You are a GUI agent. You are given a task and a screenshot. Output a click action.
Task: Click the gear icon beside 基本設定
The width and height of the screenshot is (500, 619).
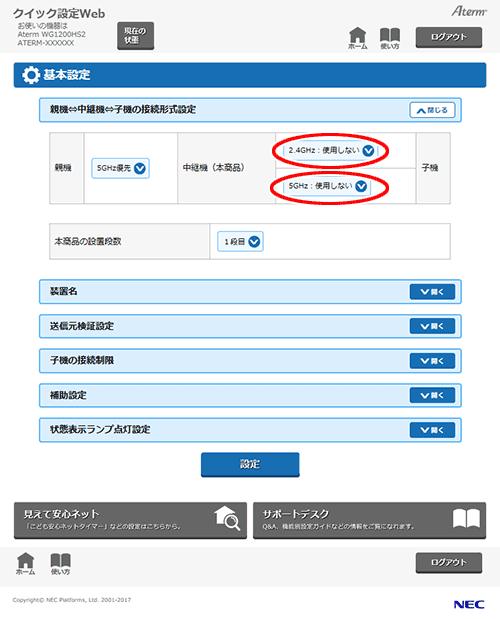pos(30,75)
